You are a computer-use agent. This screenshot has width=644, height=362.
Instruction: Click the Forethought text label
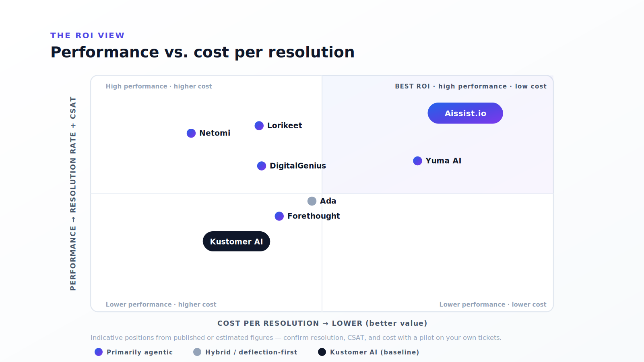tap(314, 216)
